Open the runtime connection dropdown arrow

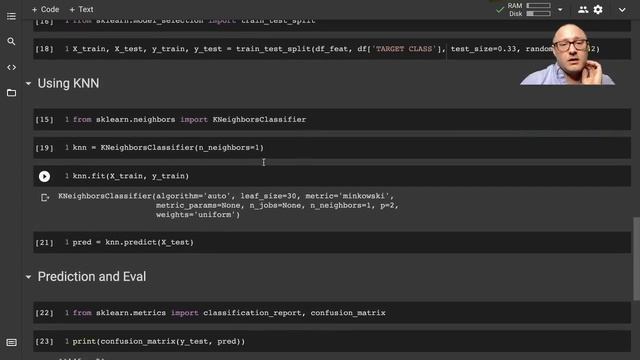[x=560, y=9]
